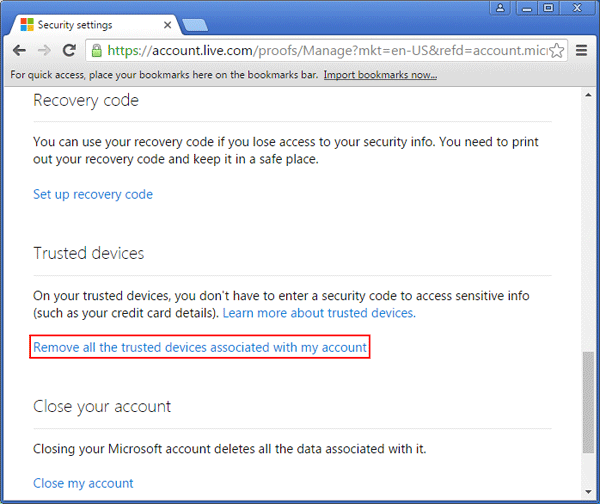Maximize the browser window
The image size is (600, 504).
tap(549, 8)
